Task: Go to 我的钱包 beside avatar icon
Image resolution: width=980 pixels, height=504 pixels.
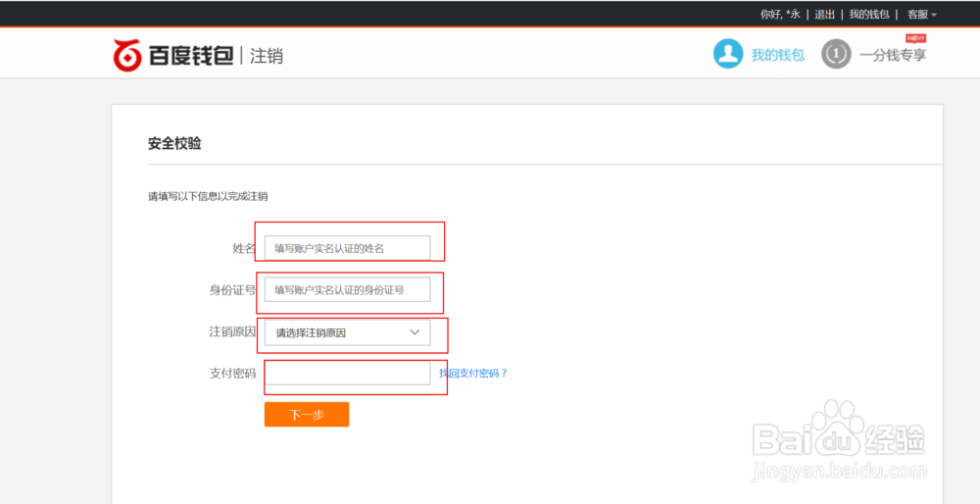Action: [777, 55]
